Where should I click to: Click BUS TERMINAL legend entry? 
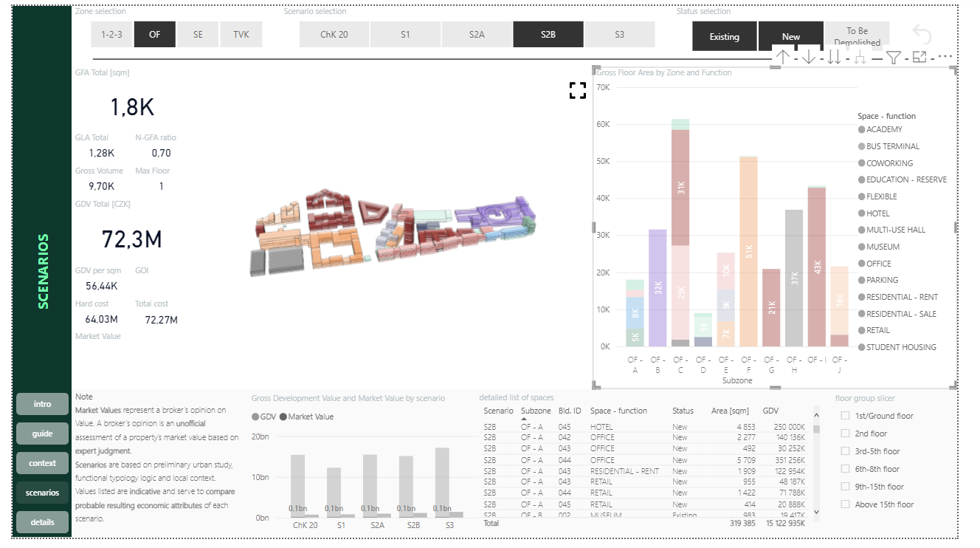coord(888,146)
